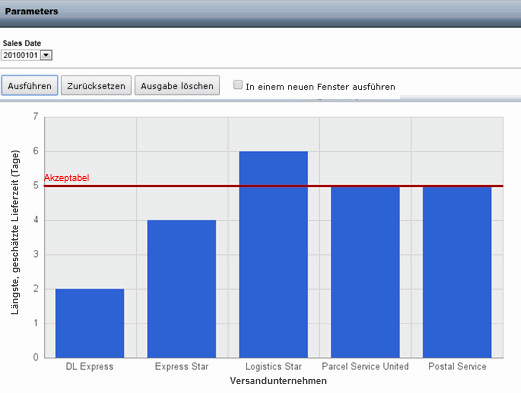Open the Sales Date dropdown arrow
This screenshot has width=521, height=393.
point(46,55)
